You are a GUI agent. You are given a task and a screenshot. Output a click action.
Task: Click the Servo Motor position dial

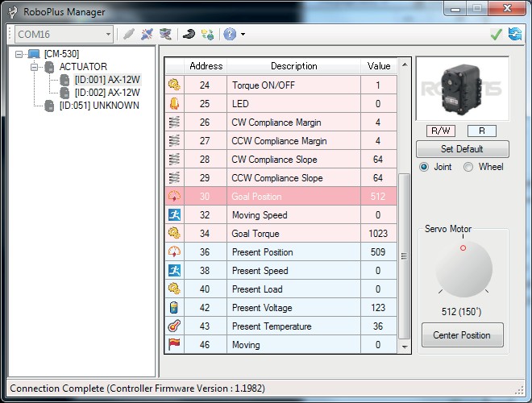(x=463, y=269)
